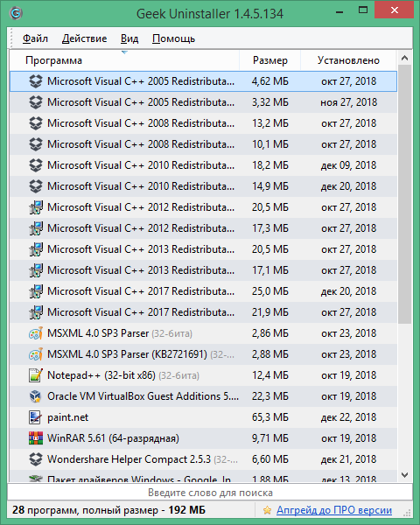Click the 'дек 22, 2018' install date
This screenshot has width=420, height=525.
(348, 417)
